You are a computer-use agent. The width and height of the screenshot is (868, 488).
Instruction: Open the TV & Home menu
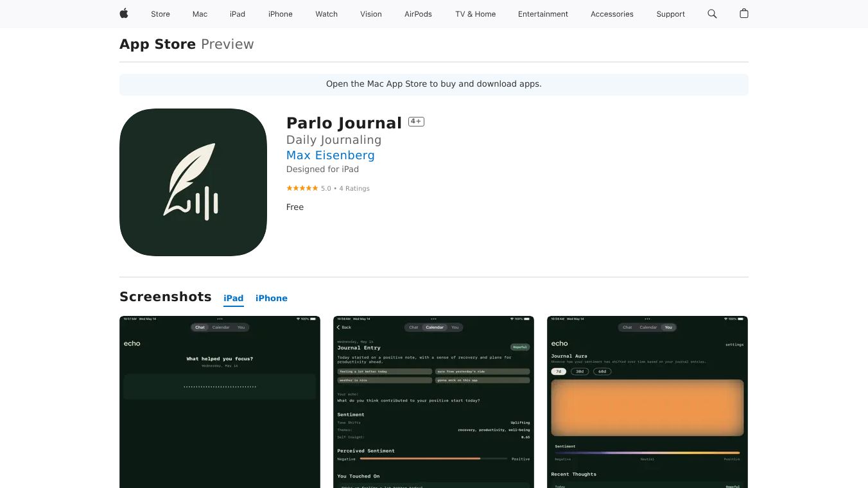pos(476,14)
